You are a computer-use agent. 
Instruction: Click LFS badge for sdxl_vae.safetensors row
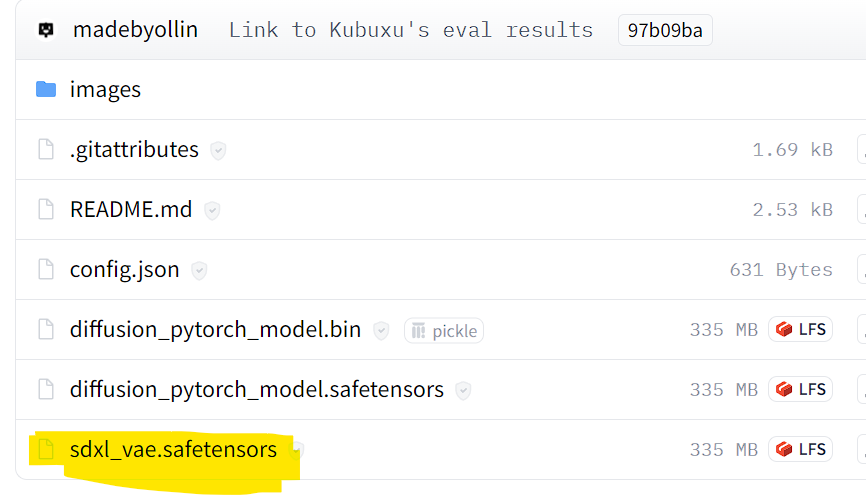click(800, 450)
